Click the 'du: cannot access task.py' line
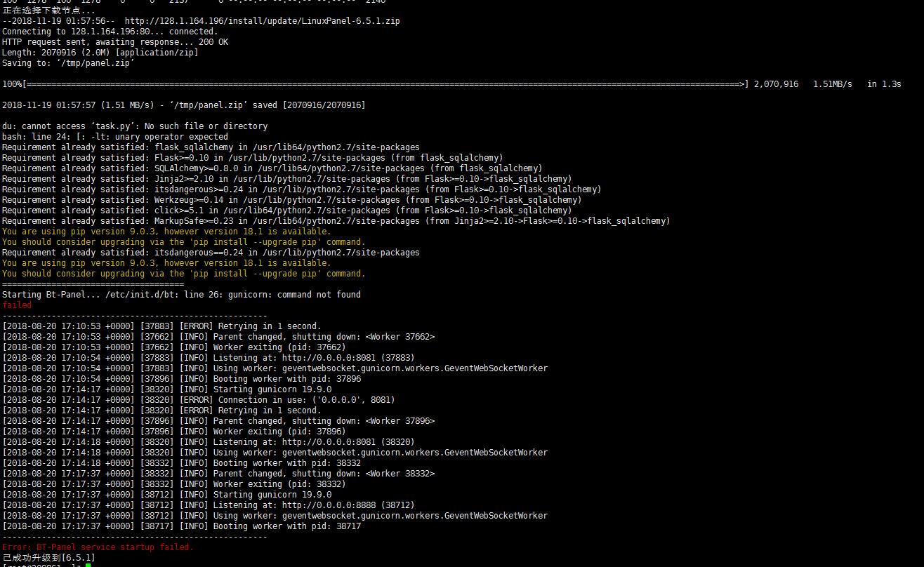Image resolution: width=924 pixels, height=567 pixels. (x=135, y=126)
